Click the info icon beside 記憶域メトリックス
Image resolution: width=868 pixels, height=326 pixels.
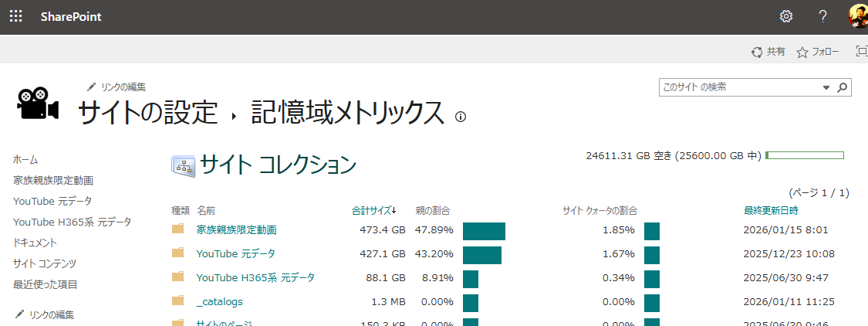(461, 117)
